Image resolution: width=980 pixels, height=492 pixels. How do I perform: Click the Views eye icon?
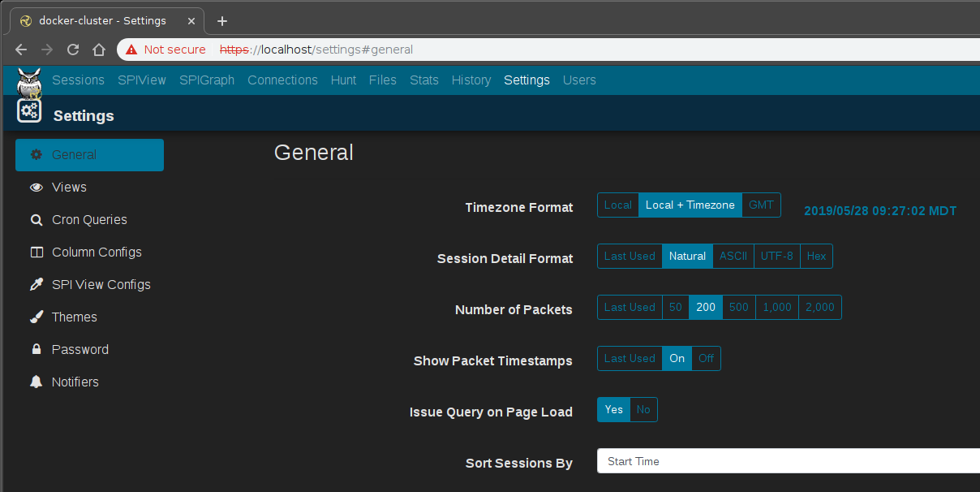pyautogui.click(x=36, y=187)
